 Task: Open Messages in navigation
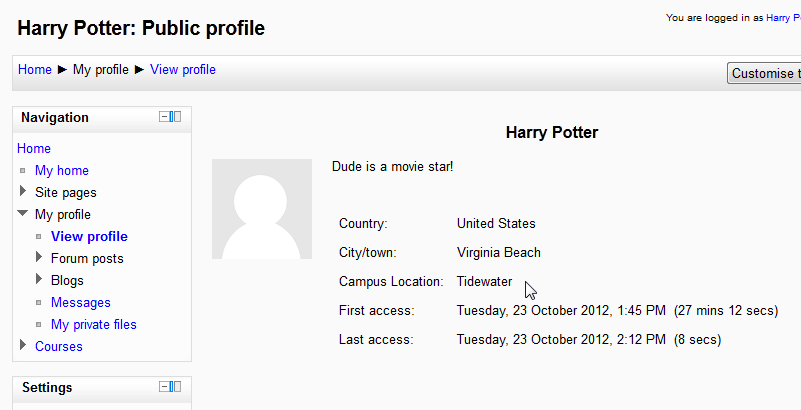[x=81, y=302]
